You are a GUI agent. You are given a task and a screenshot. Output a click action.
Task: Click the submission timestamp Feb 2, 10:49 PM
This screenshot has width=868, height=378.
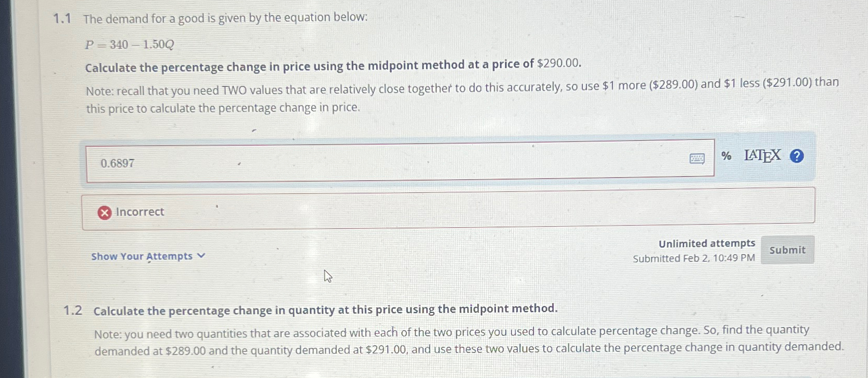[x=694, y=258]
